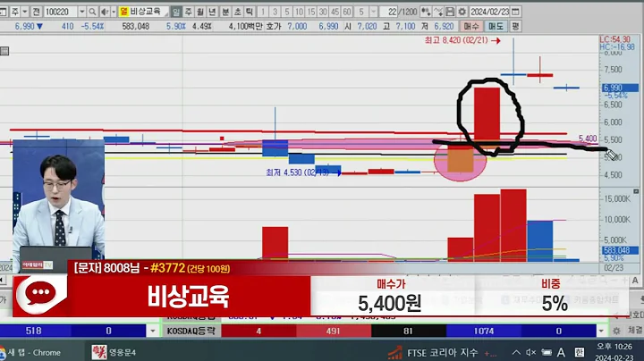
Task: Click the date field 2024/02/23
Action: point(490,12)
